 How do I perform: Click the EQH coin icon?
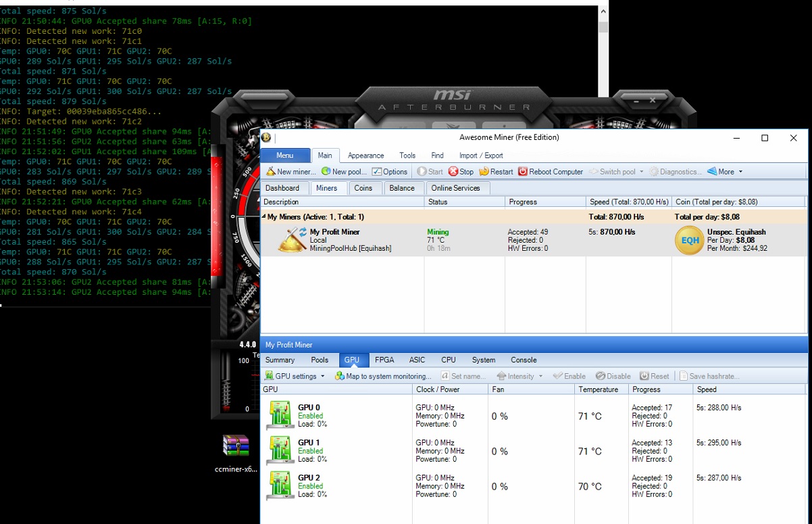point(689,241)
